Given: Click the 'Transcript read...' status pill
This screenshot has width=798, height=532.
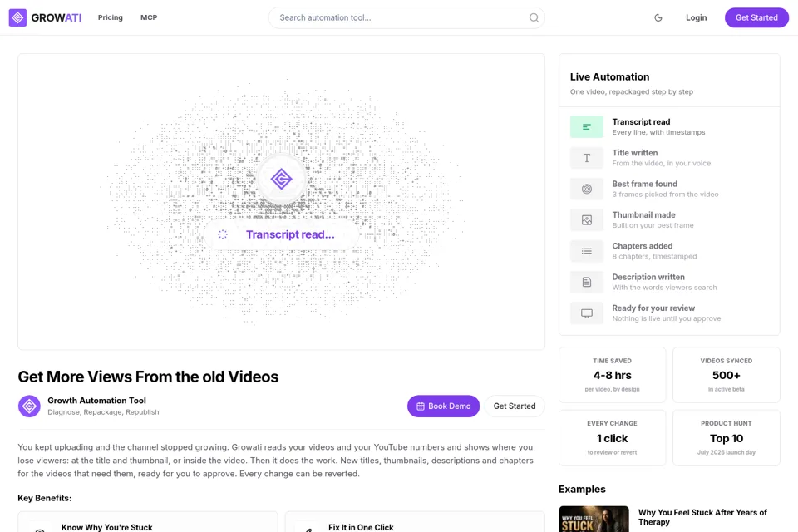Looking at the screenshot, I should click(x=282, y=234).
